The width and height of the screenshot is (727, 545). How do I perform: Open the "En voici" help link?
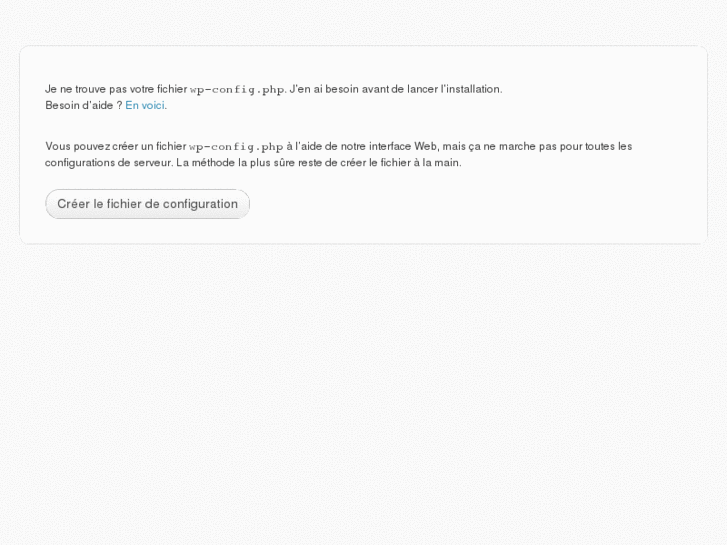click(145, 105)
